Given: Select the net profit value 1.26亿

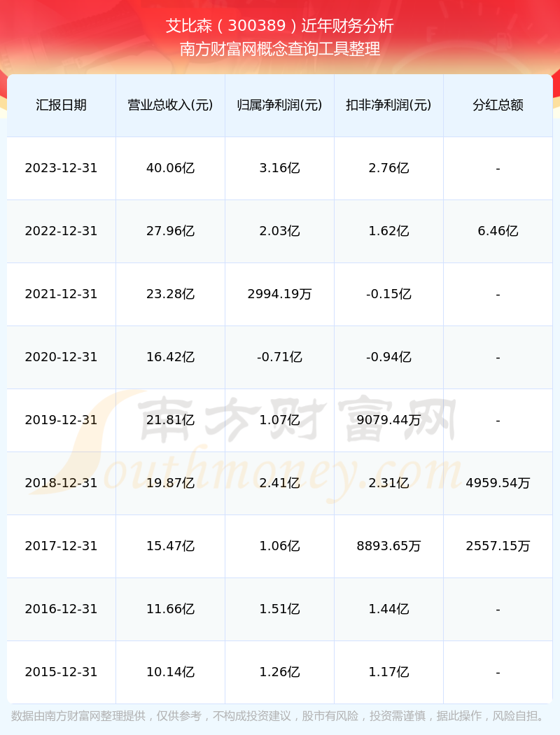Looking at the screenshot, I should (x=279, y=672).
